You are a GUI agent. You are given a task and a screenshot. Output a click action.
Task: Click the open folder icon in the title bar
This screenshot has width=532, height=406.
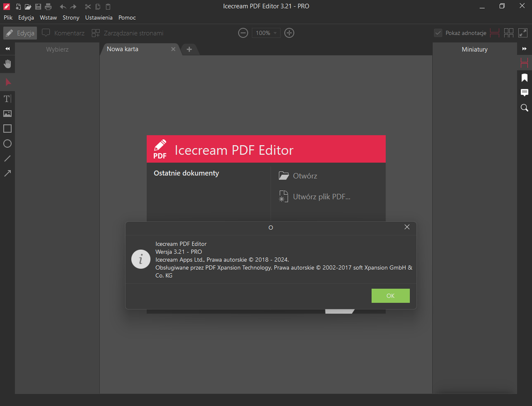28,7
